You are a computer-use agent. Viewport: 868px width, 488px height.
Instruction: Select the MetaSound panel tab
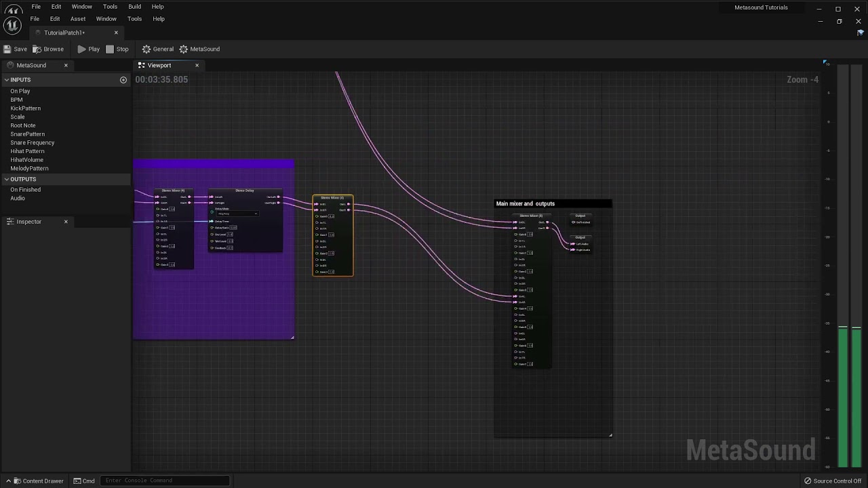[x=31, y=65]
